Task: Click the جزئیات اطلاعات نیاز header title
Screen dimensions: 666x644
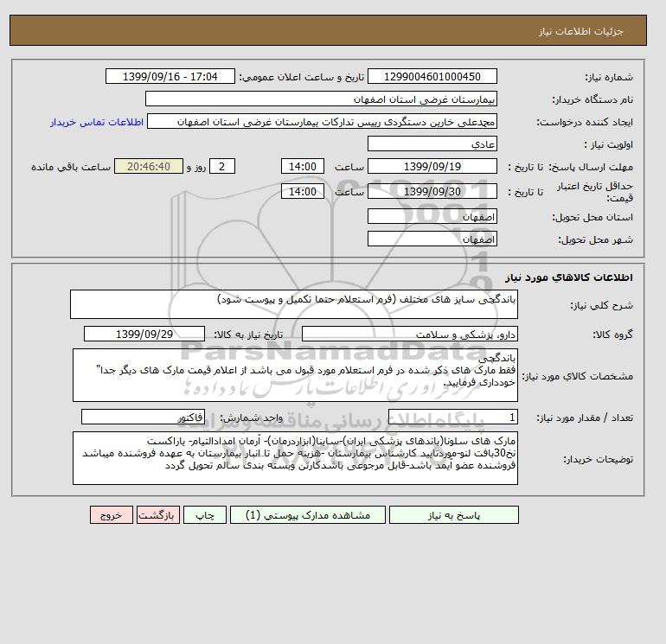Action: click(x=580, y=31)
